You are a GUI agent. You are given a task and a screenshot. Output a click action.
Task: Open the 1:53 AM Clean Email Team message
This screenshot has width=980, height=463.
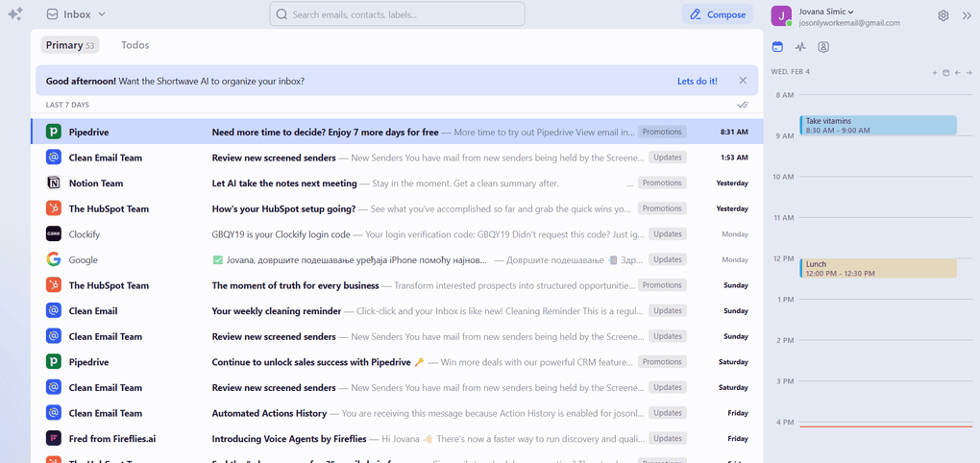[x=397, y=158]
